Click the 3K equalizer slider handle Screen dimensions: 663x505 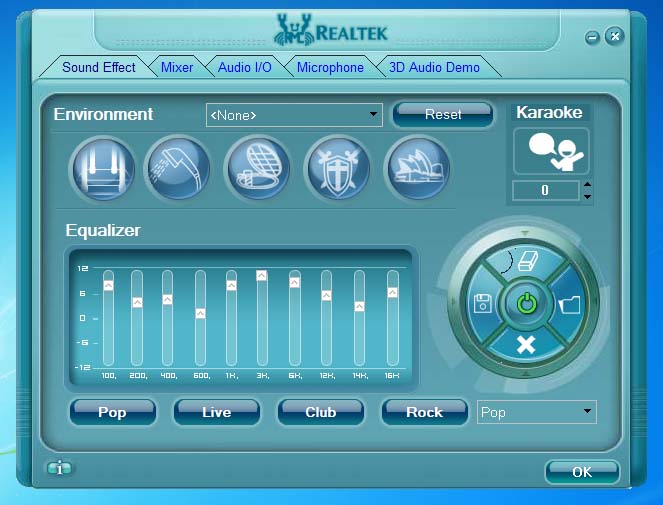pyautogui.click(x=262, y=275)
